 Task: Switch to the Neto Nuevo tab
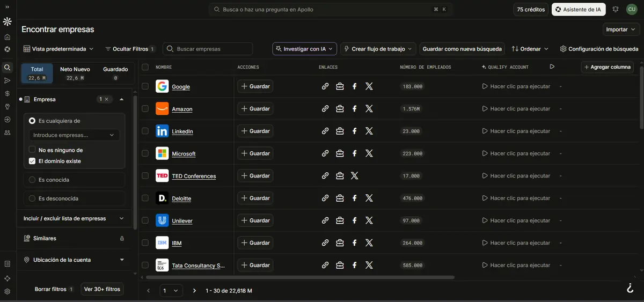coord(75,73)
